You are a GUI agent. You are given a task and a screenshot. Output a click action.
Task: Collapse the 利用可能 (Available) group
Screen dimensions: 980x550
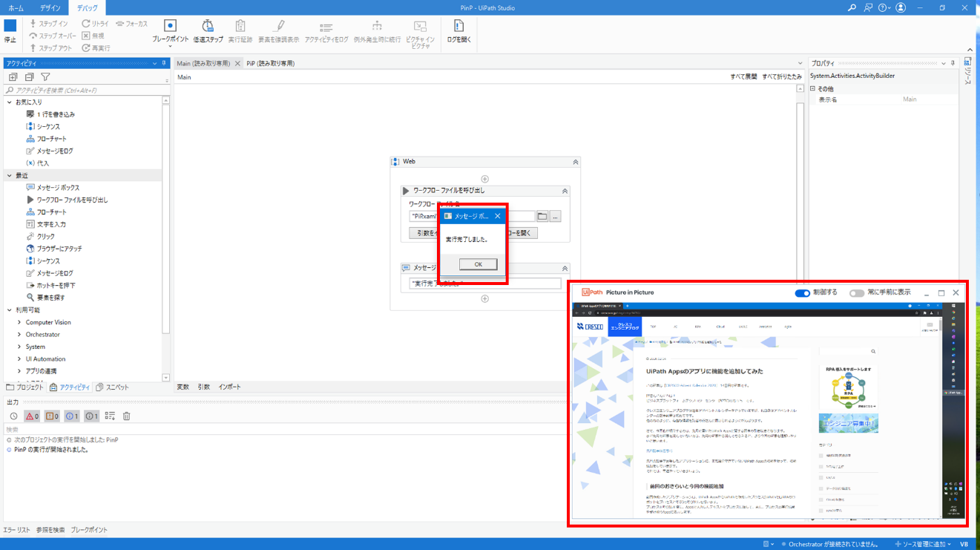(10, 310)
